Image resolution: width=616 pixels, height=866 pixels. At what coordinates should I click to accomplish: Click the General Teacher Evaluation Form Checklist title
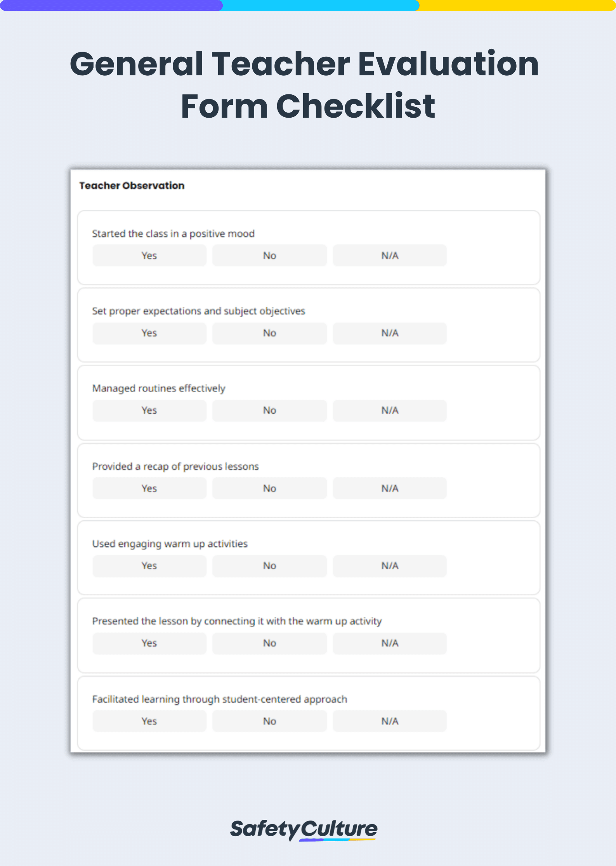pos(304,85)
